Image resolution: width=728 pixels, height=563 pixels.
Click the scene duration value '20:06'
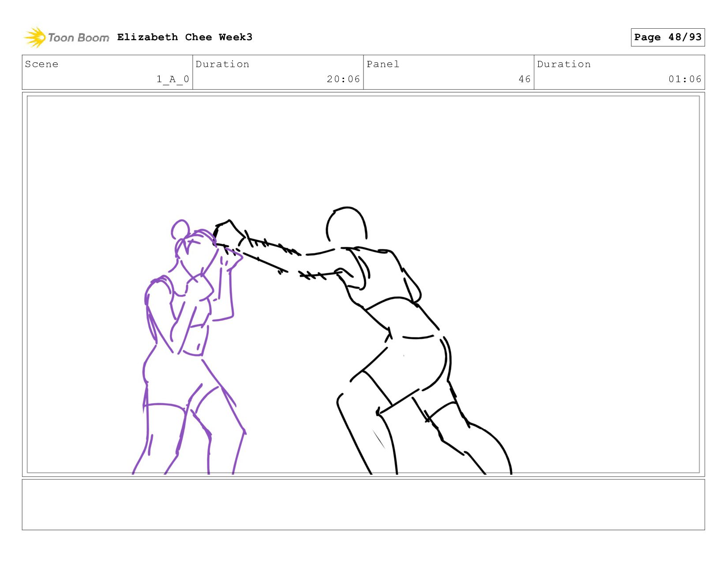tap(343, 79)
